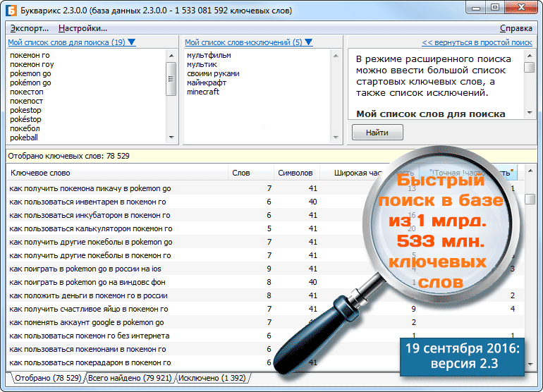Minimize the Букварикс window

point(476,8)
